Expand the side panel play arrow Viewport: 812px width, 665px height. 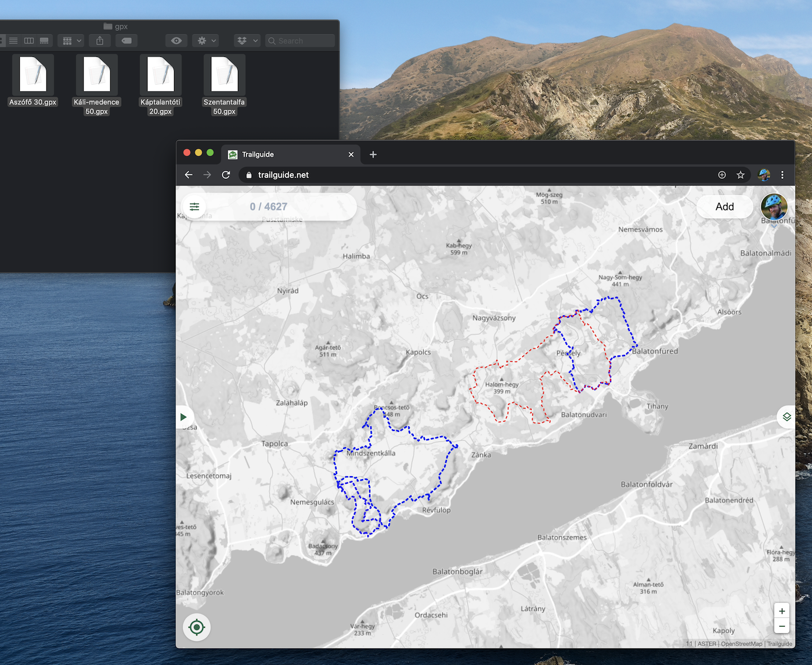pyautogui.click(x=183, y=417)
